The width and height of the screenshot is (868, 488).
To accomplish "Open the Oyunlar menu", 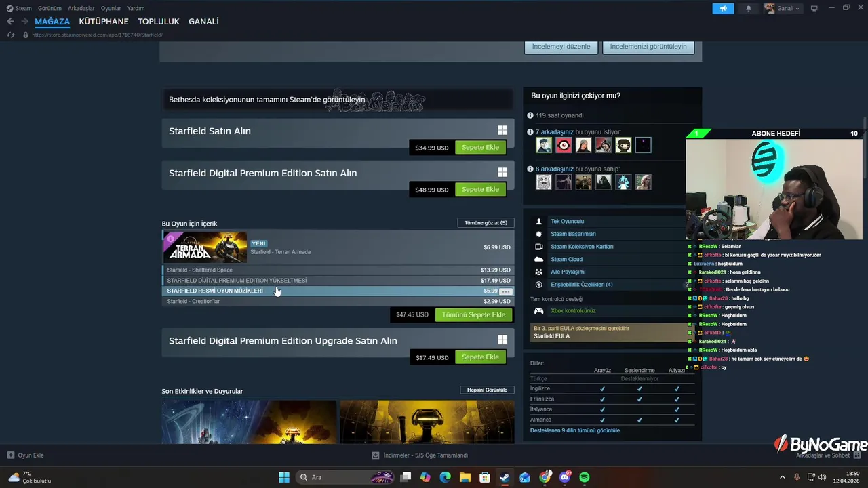I will pos(111,8).
